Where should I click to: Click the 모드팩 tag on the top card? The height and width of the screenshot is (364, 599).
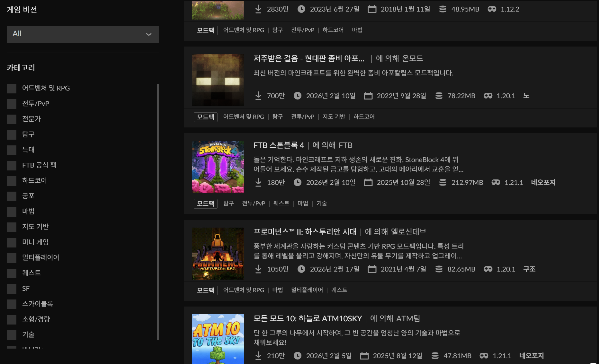click(x=206, y=30)
